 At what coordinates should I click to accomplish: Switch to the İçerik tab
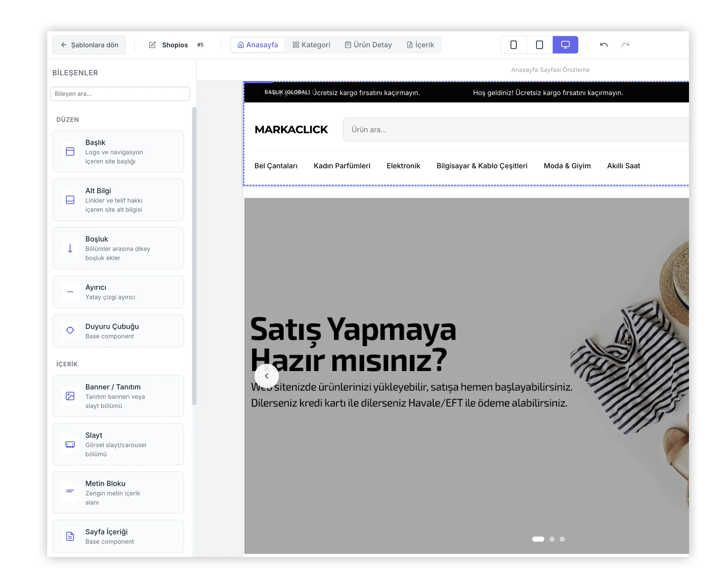(420, 45)
